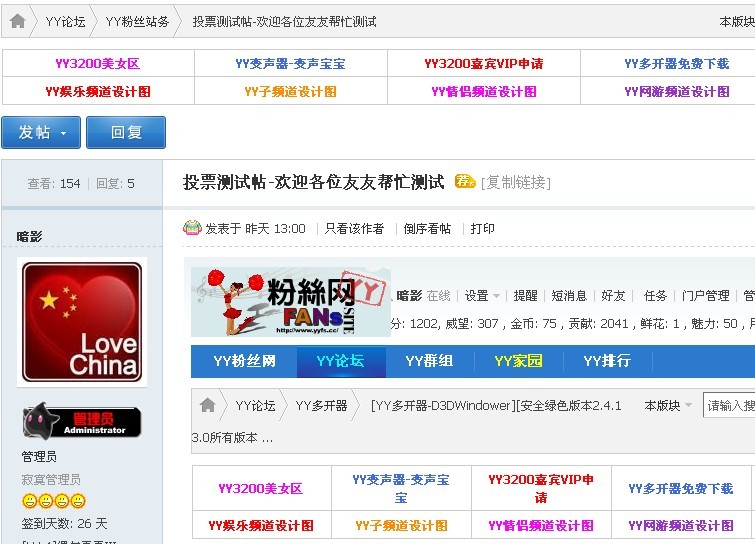Click the smiley rank icons row
Image resolution: width=755 pixels, height=544 pixels.
pyautogui.click(x=54, y=501)
